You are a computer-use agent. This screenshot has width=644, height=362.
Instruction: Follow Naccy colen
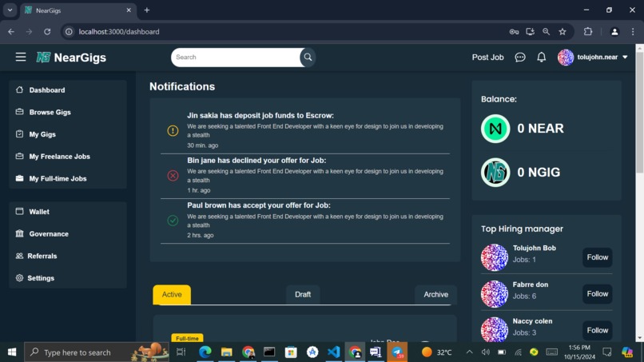[x=597, y=330]
